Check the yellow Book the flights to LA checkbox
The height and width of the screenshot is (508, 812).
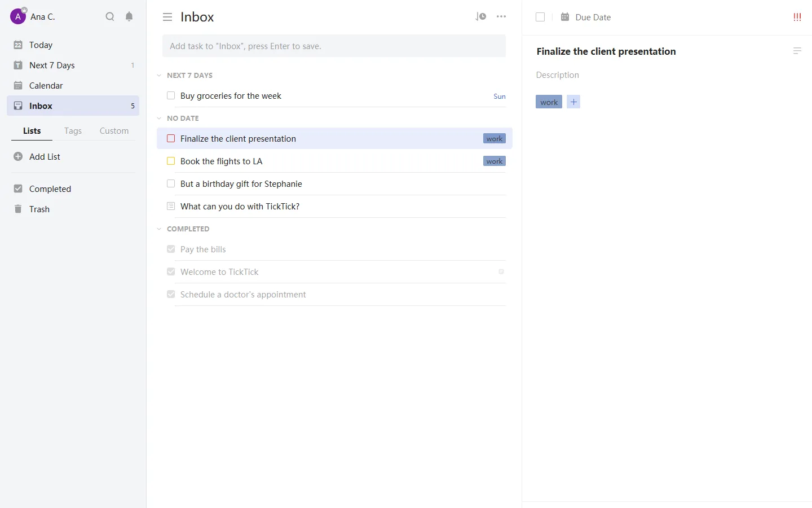[x=171, y=161]
